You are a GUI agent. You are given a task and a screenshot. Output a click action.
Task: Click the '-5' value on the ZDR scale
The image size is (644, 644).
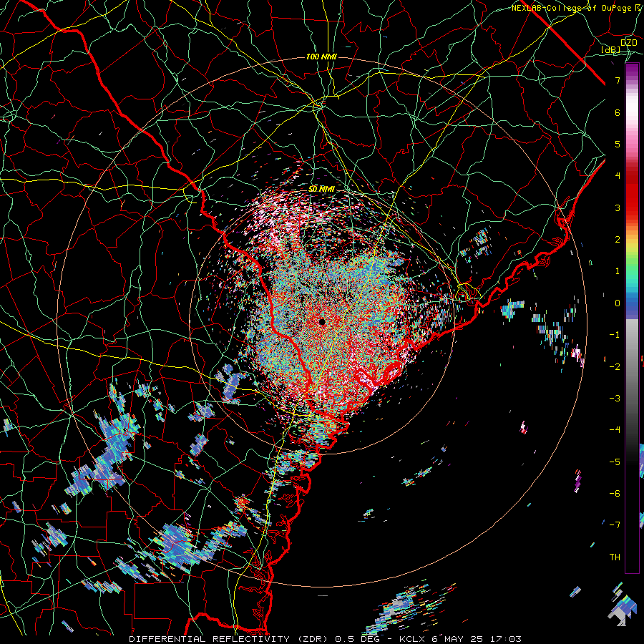coord(615,462)
